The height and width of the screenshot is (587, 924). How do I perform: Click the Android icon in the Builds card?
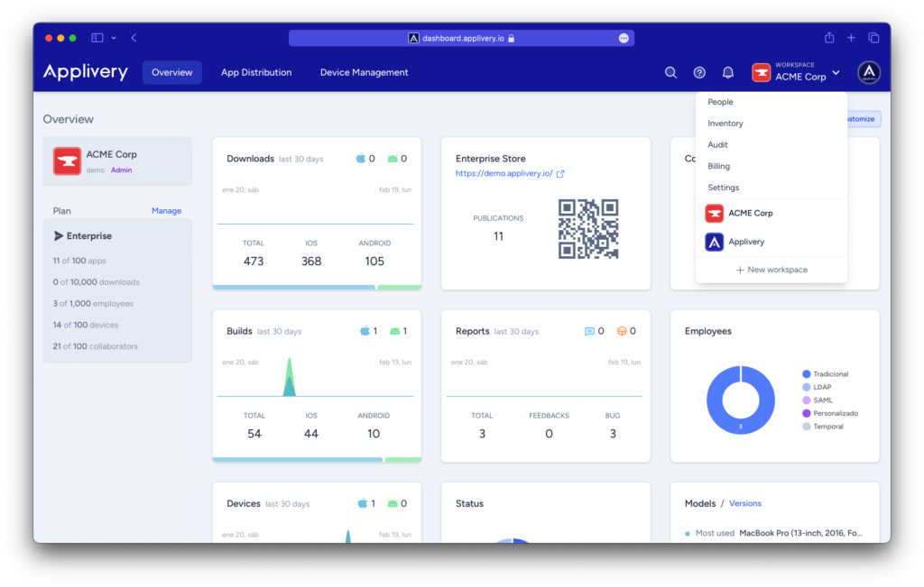pos(395,332)
